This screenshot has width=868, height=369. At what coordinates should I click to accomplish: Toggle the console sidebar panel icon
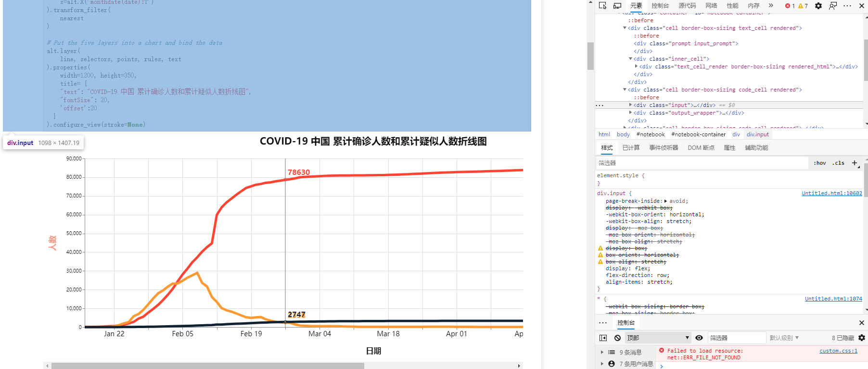[x=603, y=338]
